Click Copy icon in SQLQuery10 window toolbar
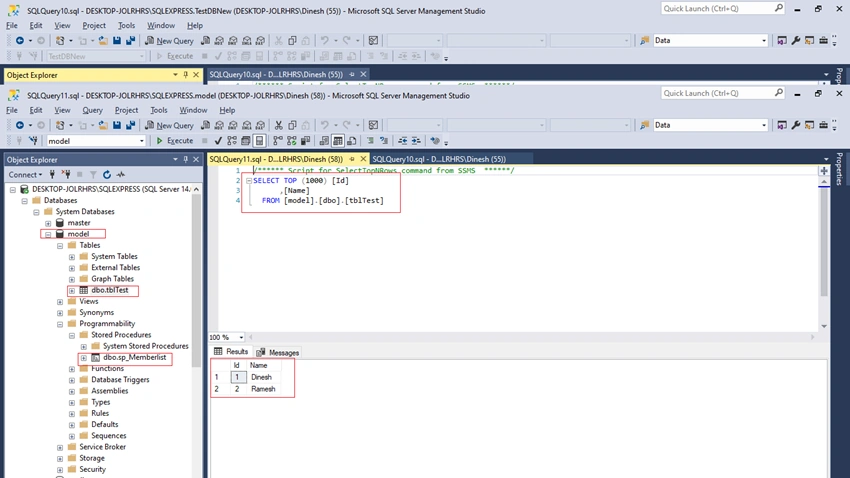Viewport: 850px width, 478px height. tap(292, 41)
